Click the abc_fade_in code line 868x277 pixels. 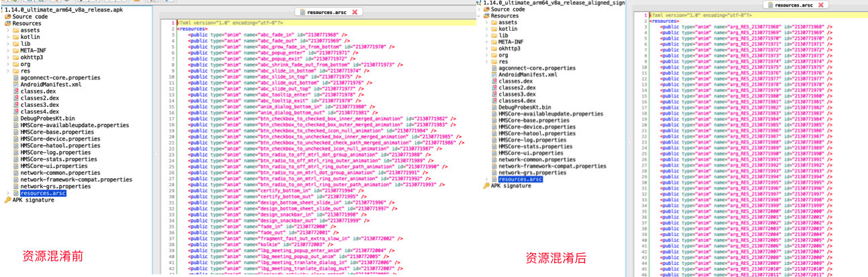(269, 34)
